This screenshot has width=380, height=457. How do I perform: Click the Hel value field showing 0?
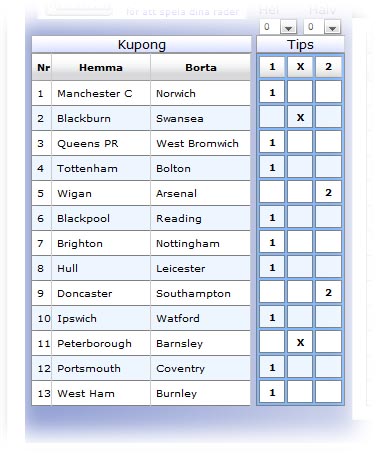click(270, 27)
